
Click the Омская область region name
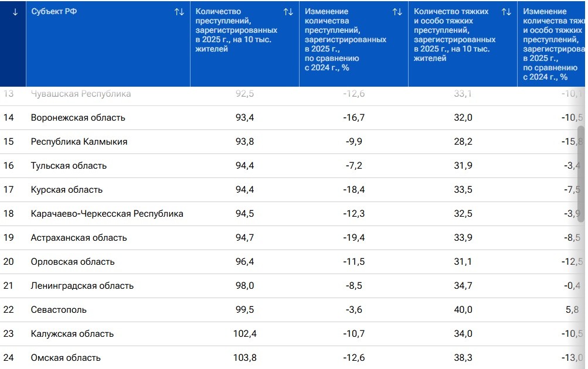coord(66,358)
